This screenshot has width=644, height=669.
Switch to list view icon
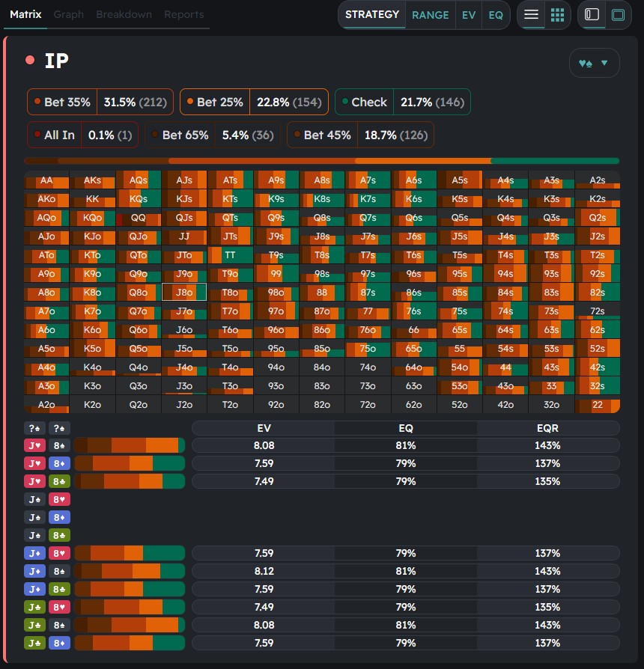[531, 15]
